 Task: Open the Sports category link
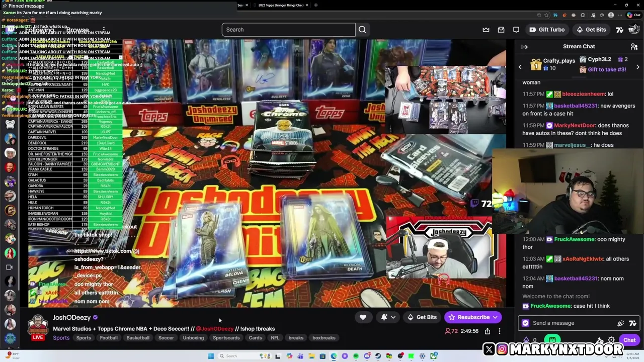point(61,338)
